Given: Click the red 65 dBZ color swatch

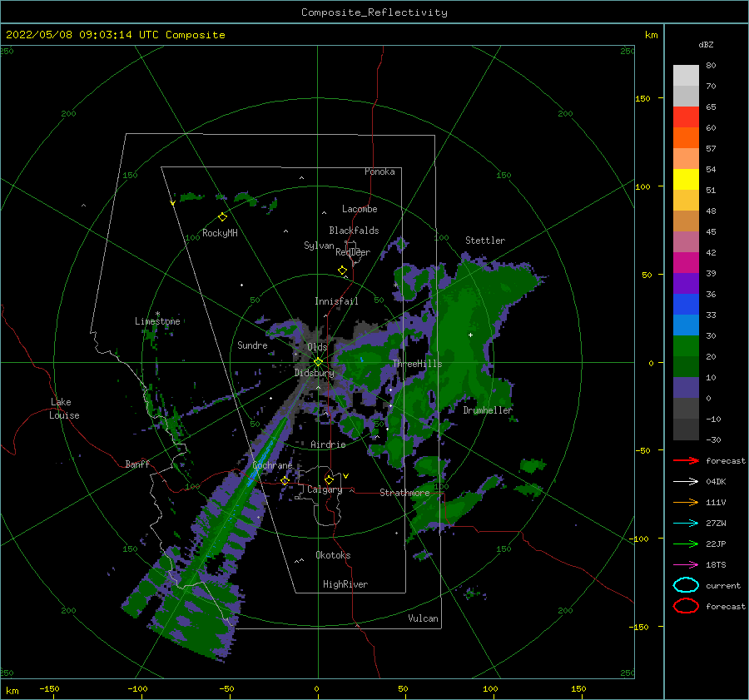Looking at the screenshot, I should [x=686, y=117].
